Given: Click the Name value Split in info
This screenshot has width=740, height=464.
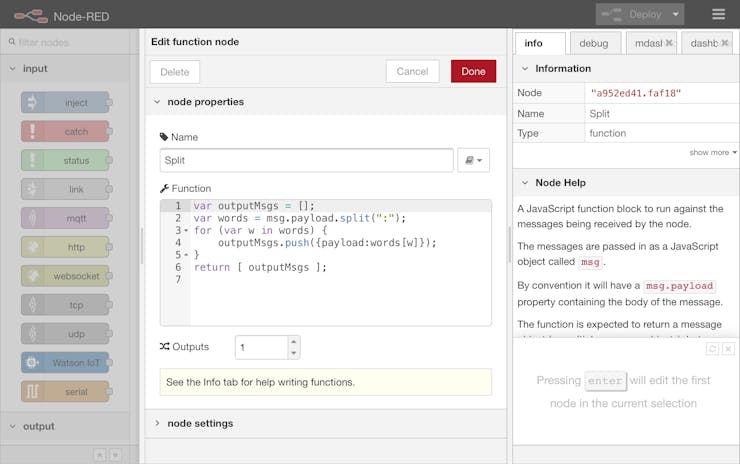Looking at the screenshot, I should pyautogui.click(x=599, y=114).
